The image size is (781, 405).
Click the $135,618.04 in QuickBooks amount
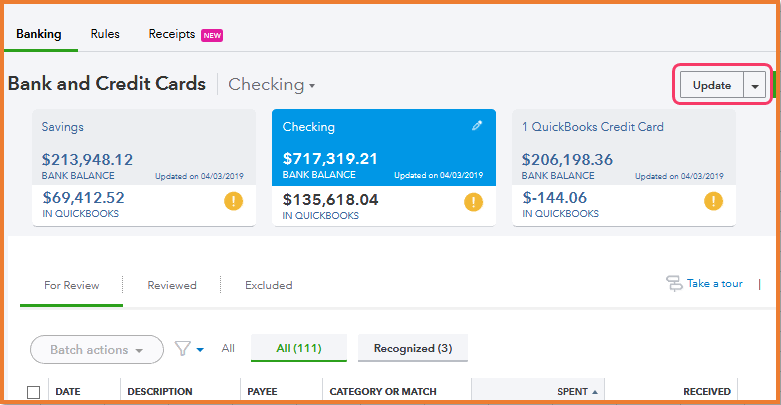tap(331, 200)
